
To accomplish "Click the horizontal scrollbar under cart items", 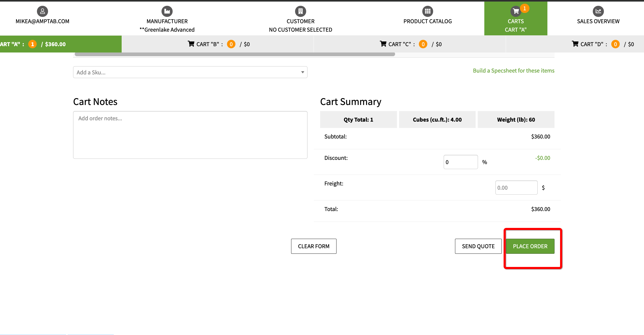I will [x=235, y=54].
